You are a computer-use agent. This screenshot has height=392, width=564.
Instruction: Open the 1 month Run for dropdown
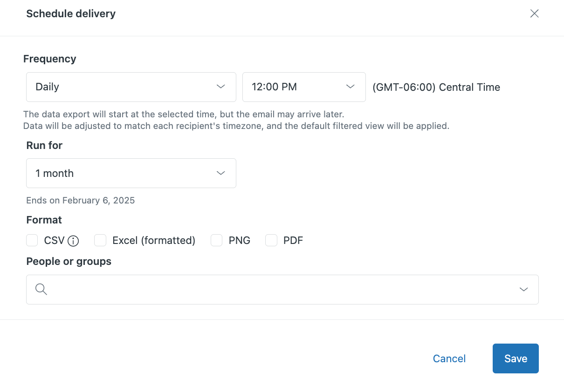click(x=131, y=173)
